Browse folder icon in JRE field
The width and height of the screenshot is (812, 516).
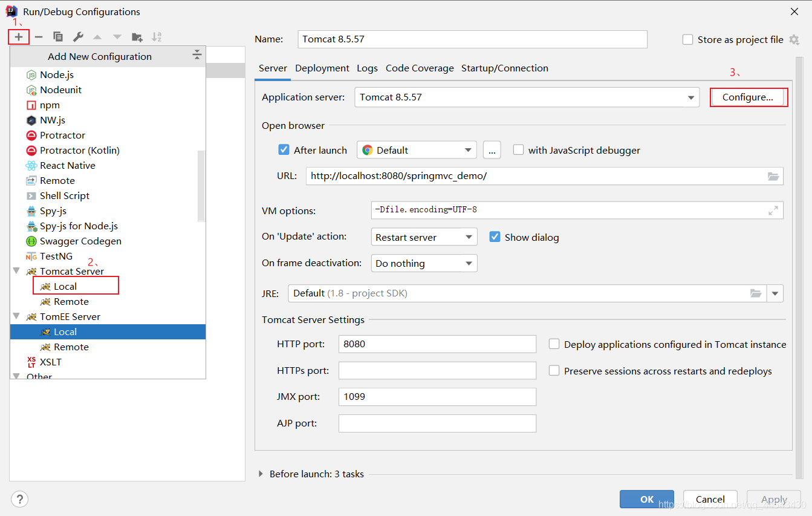[x=756, y=293]
